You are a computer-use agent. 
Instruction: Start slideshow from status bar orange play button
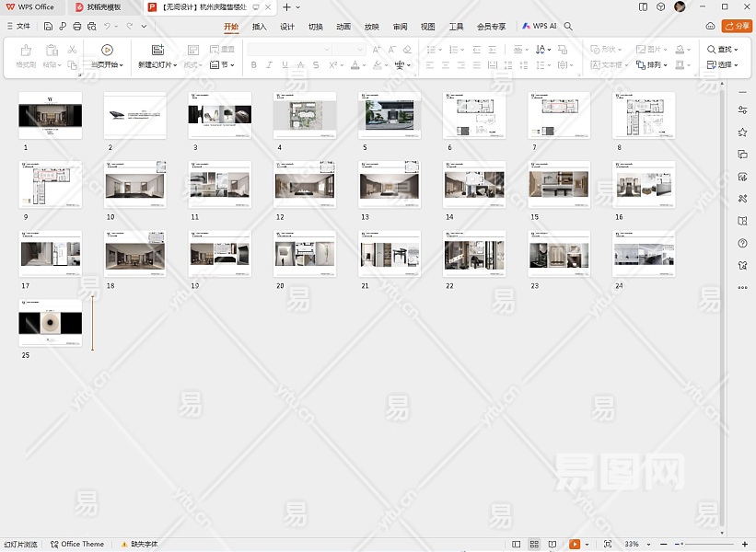[x=575, y=545]
